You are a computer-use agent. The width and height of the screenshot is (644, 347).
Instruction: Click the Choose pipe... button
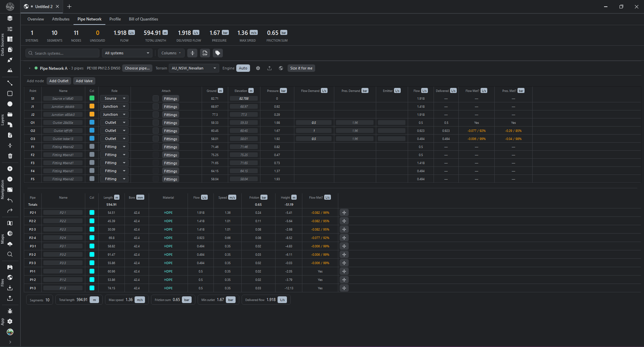click(137, 68)
